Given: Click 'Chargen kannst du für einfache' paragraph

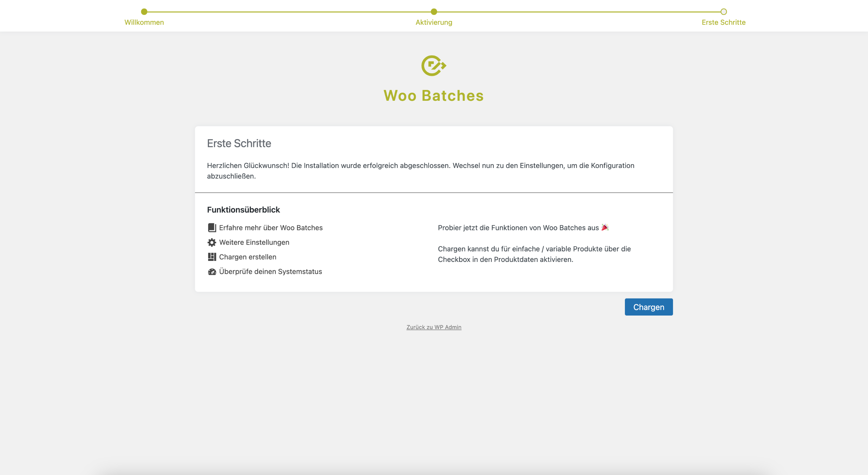Looking at the screenshot, I should coord(534,254).
